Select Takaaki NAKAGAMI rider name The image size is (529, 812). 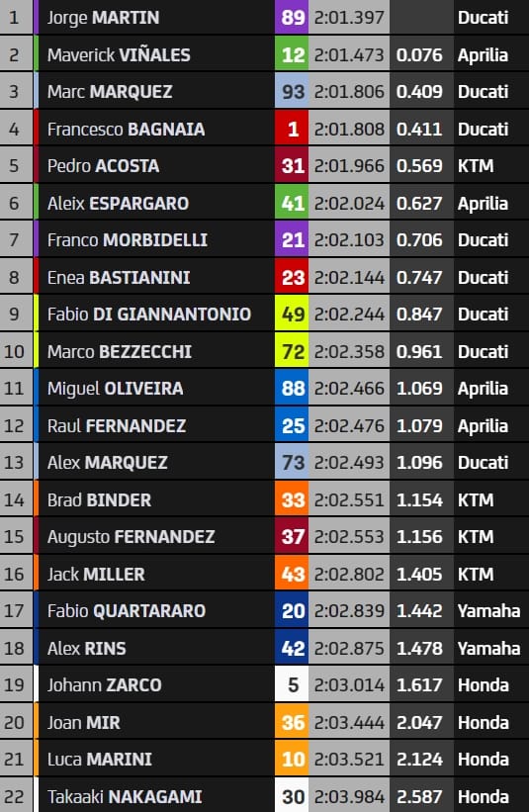click(x=125, y=796)
